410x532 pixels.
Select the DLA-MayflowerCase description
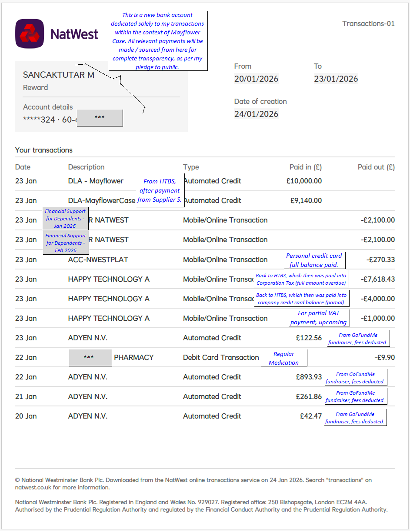(x=102, y=200)
